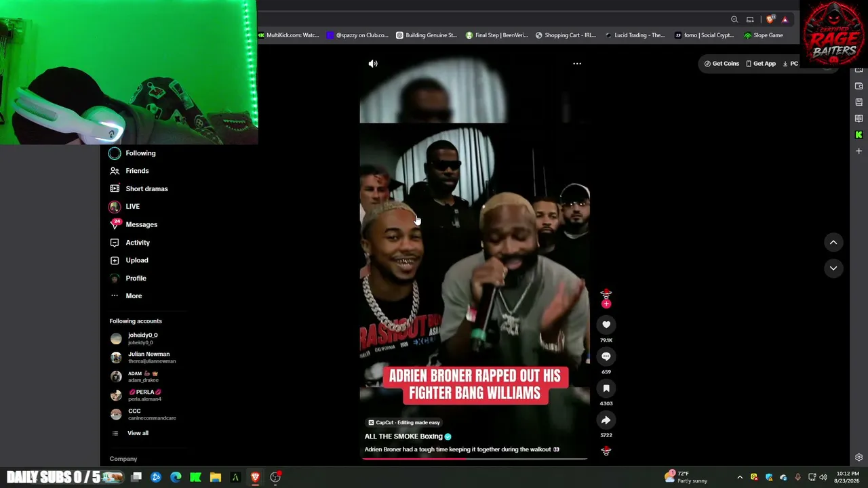
Task: Open the MultiKick bookmark
Action: [288, 35]
